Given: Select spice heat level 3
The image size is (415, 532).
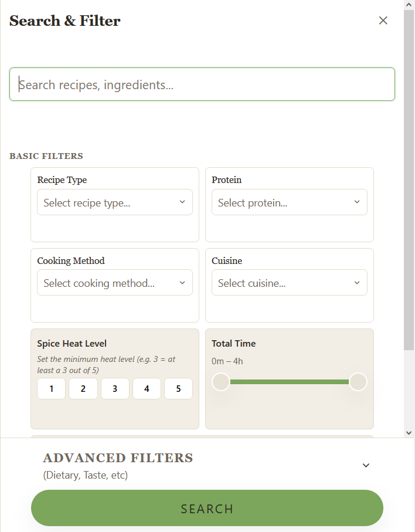Looking at the screenshot, I should pyautogui.click(x=115, y=388).
